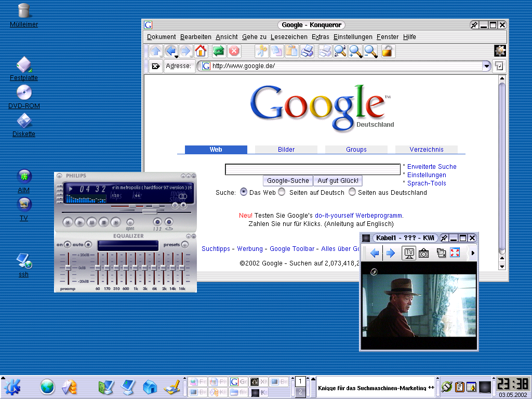Select 'Das Web' radio button
532x399 pixels.
(x=243, y=192)
